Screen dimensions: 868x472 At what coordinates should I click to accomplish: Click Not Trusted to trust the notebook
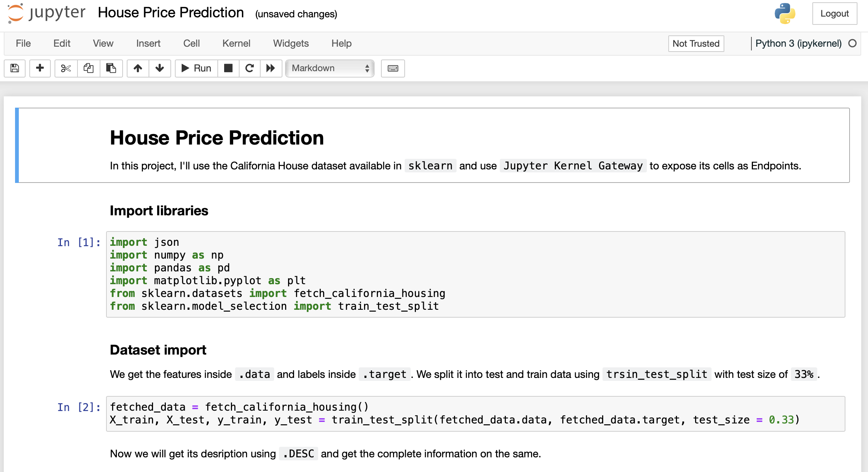[696, 43]
